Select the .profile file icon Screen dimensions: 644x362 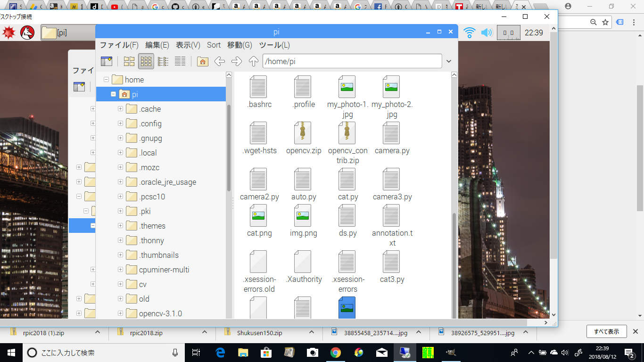[303, 87]
